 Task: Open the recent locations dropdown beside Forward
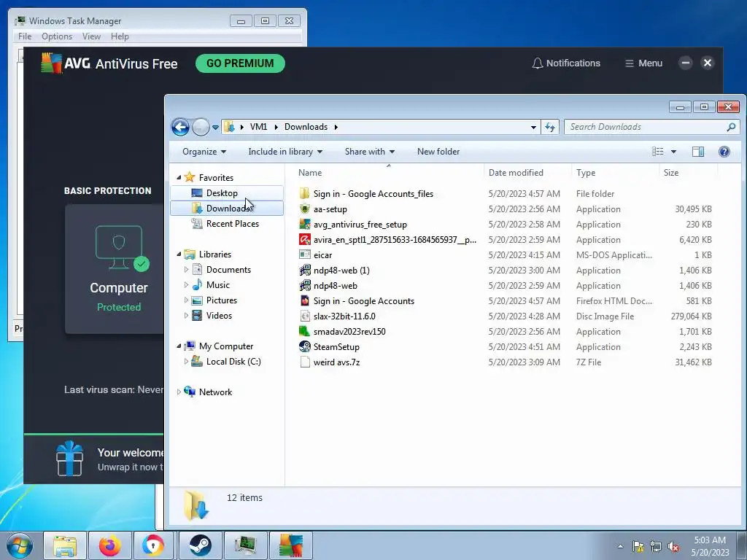pos(215,127)
